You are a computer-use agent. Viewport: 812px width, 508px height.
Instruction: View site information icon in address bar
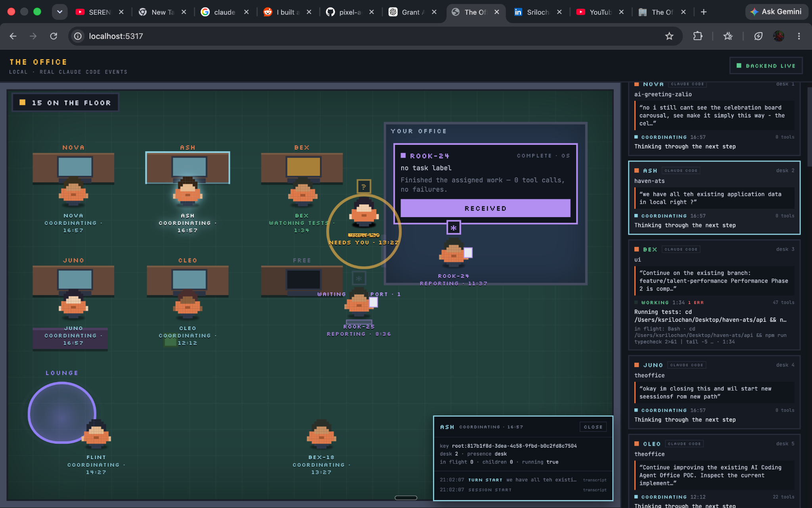pos(78,36)
